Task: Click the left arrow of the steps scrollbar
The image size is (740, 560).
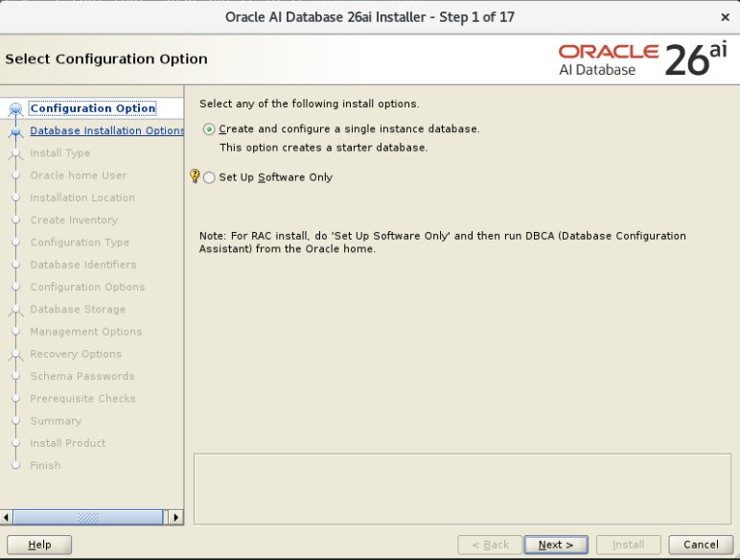Action: tap(6, 517)
